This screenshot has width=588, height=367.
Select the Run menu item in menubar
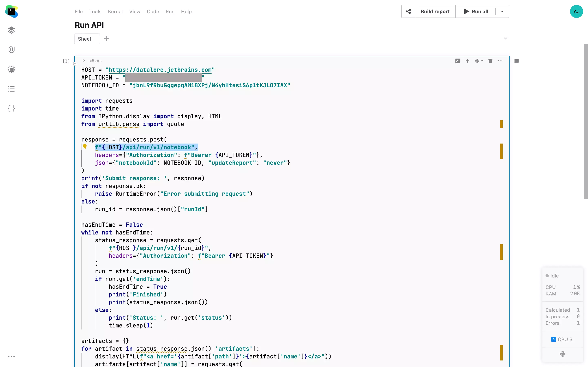pyautogui.click(x=170, y=11)
